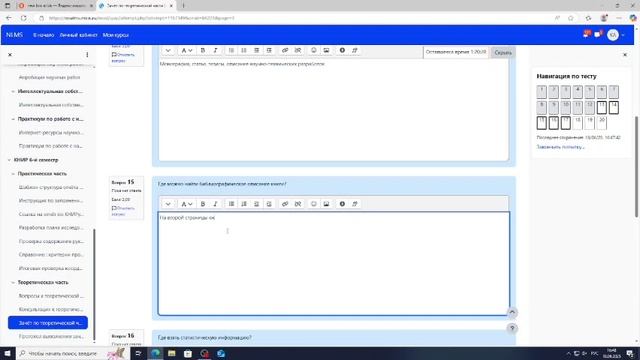Switch to the first browser tab
This screenshot has height=360, width=640.
55,6
